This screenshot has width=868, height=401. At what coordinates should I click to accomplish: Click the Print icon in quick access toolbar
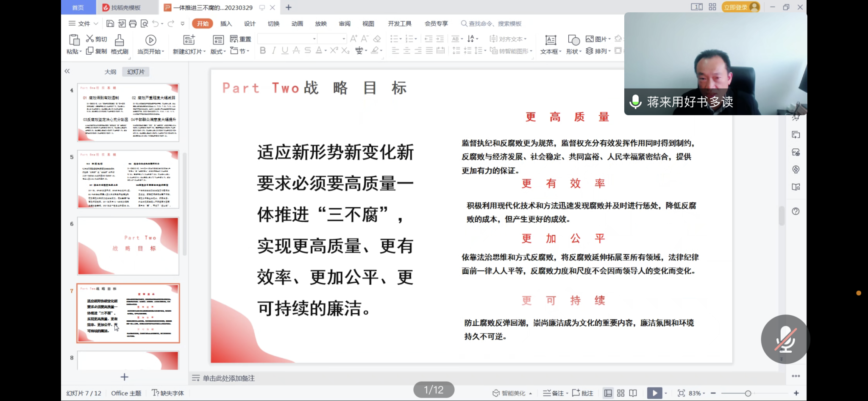(133, 24)
